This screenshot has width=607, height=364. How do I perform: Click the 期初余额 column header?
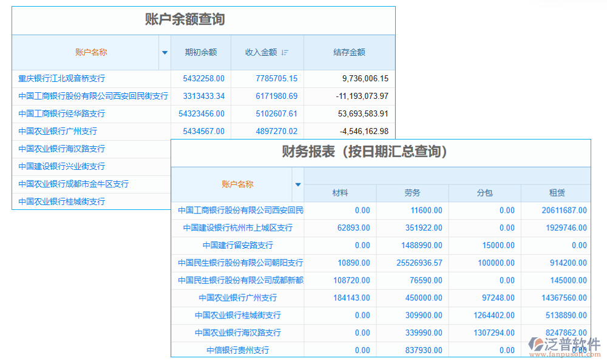pyautogui.click(x=201, y=53)
